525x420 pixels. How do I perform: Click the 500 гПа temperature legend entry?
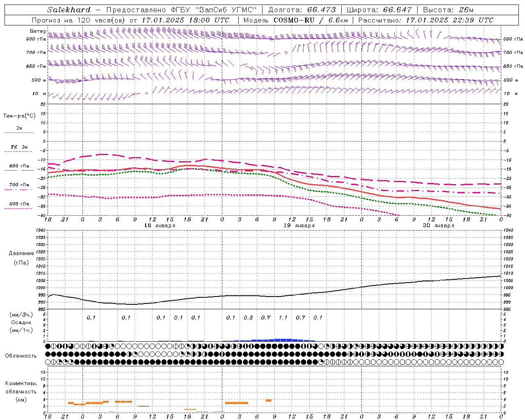[19, 205]
